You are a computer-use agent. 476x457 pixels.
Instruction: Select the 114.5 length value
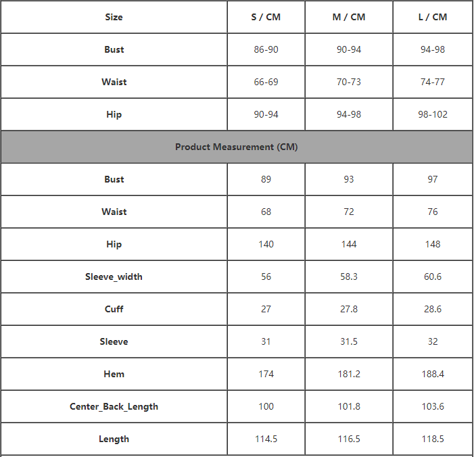(x=266, y=439)
